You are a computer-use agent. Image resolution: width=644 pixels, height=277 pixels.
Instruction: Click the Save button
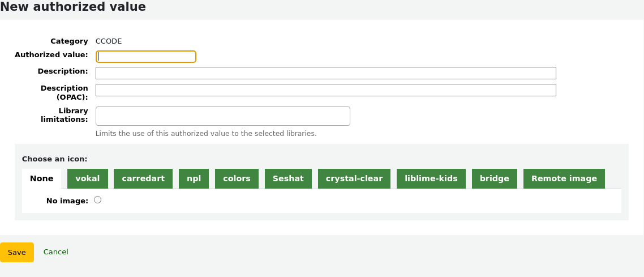click(17, 252)
